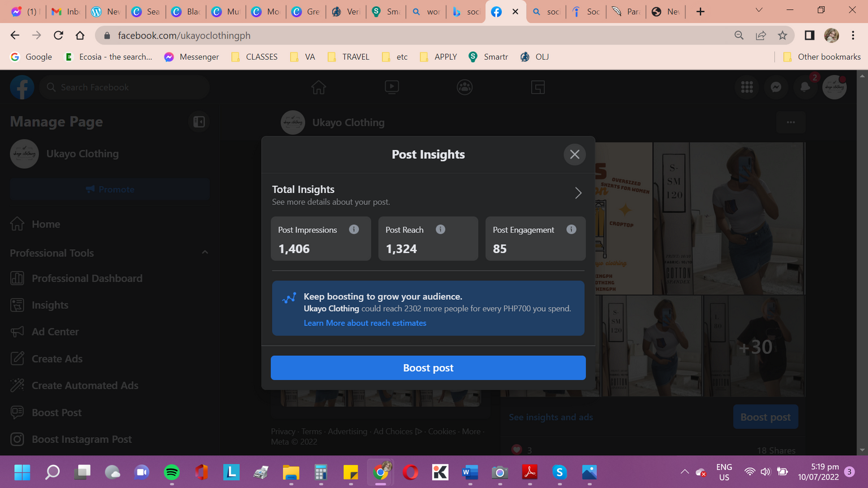Collapse the Manage Page sidebar panel
This screenshot has width=868, height=488.
pyautogui.click(x=199, y=121)
